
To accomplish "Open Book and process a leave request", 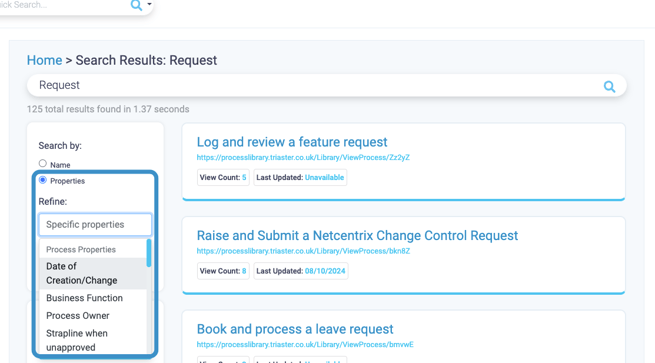I will (295, 329).
